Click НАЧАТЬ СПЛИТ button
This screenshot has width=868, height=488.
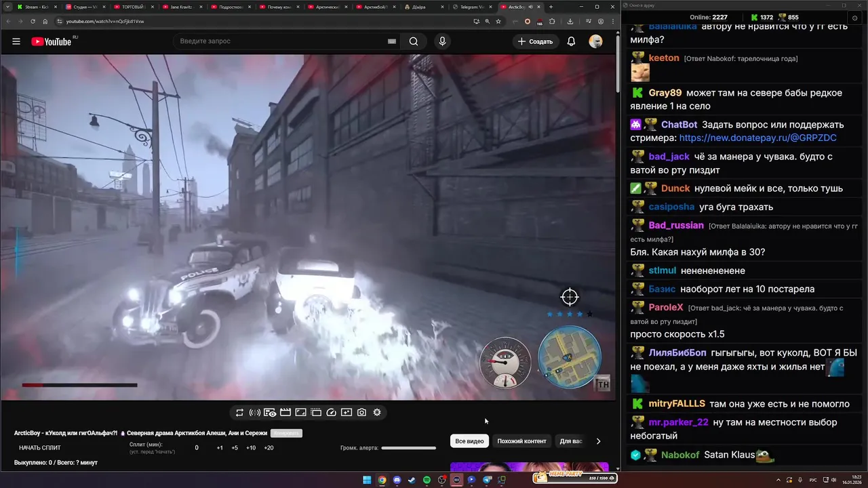tap(39, 448)
